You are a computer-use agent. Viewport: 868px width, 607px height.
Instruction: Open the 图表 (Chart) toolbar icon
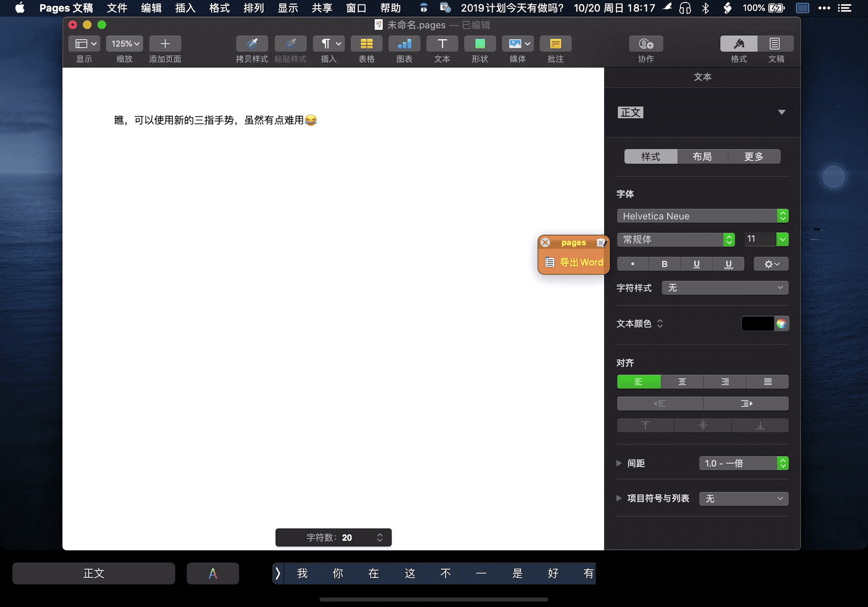(x=404, y=44)
